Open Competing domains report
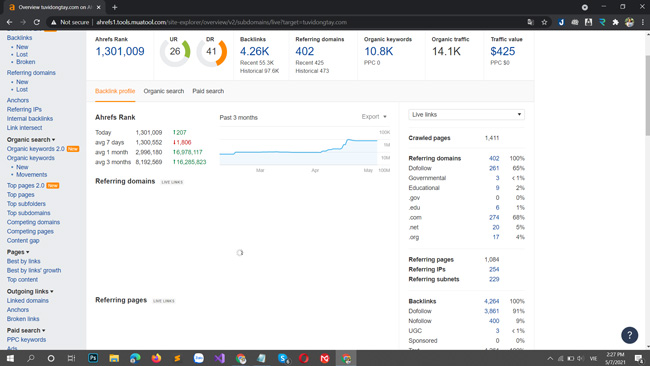This screenshot has height=366, width=650. coord(33,222)
